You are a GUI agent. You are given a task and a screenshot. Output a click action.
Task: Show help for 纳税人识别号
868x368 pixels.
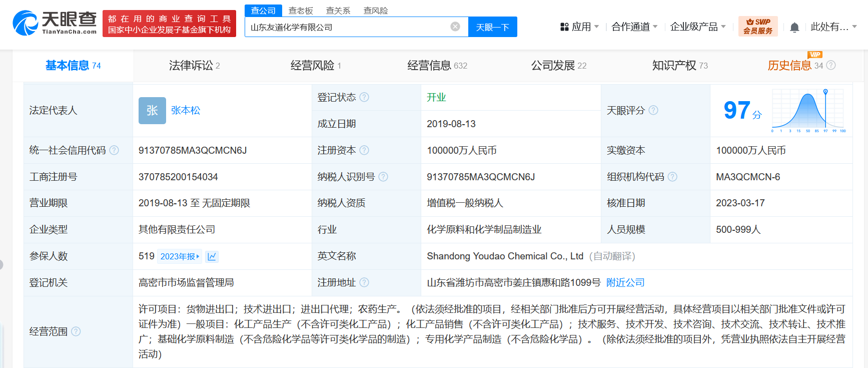(383, 177)
